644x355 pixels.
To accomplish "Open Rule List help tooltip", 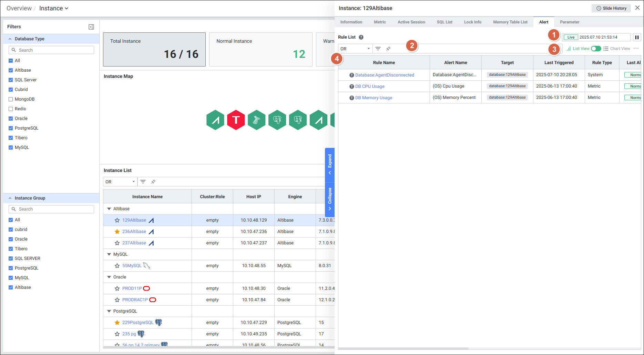I will 361,37.
